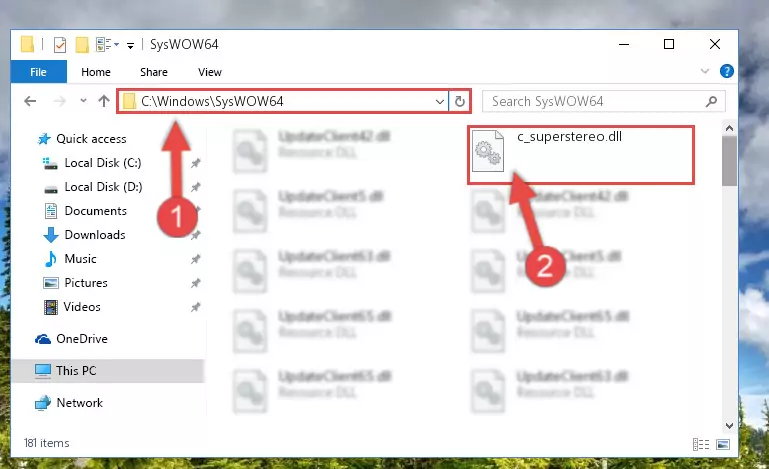Click the Documents page icon
This screenshot has height=469, width=769.
pos(51,211)
